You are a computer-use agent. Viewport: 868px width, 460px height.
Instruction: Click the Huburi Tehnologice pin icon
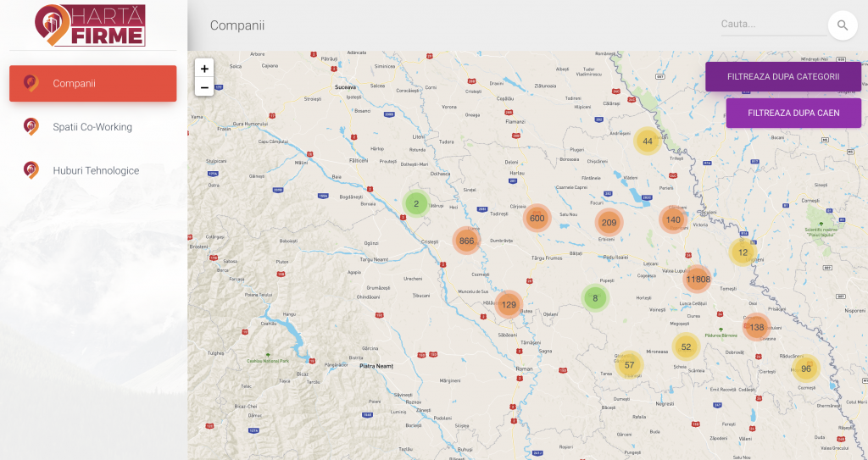pos(31,170)
